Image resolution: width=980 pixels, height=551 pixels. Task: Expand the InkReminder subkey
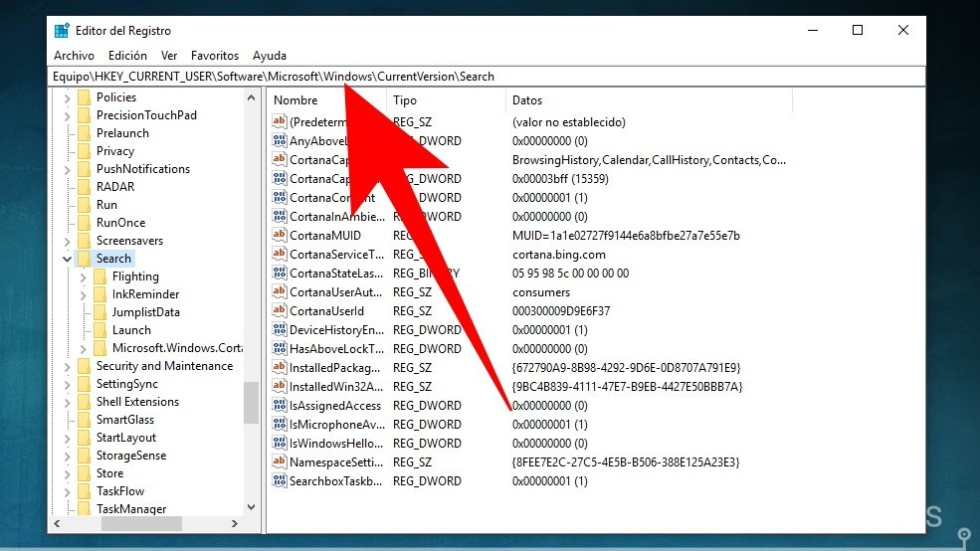coord(84,294)
